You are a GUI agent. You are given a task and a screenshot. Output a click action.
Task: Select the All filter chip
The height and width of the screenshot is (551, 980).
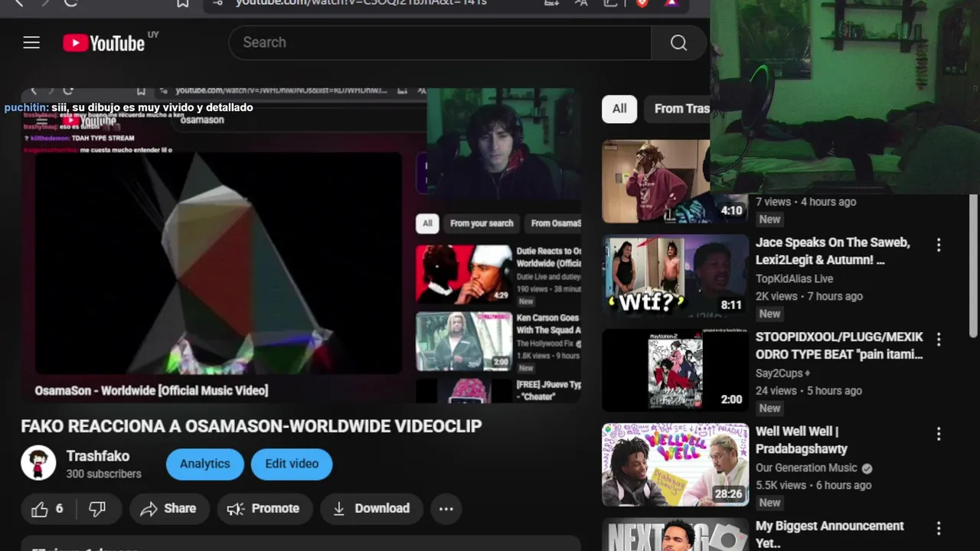click(x=619, y=109)
